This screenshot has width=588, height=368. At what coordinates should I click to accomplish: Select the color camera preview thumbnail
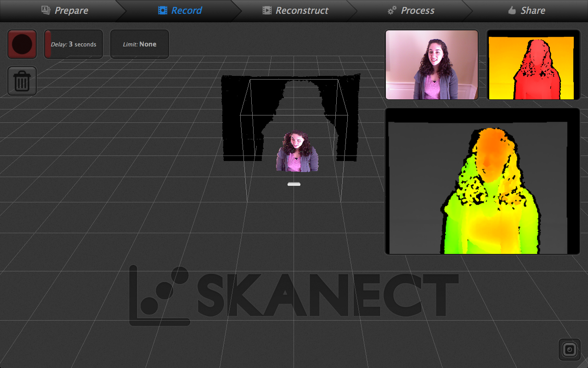pos(432,65)
